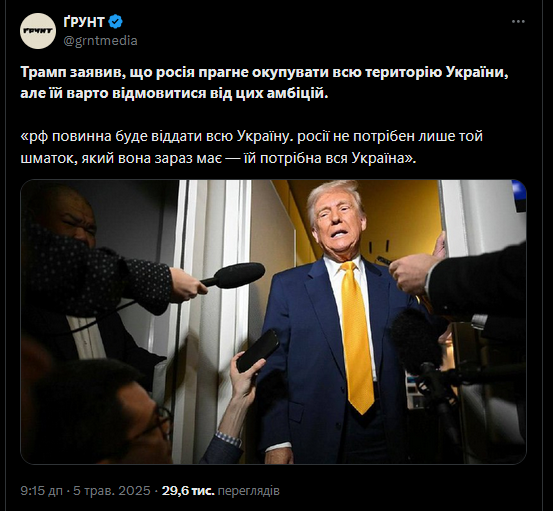
Task: Click the yellow tie in the photo
Action: (358, 337)
